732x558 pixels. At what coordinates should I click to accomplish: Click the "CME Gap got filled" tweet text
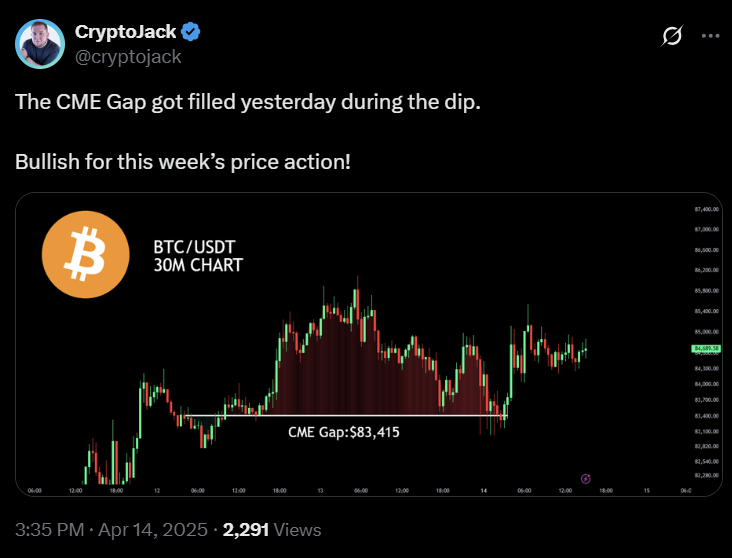(x=247, y=104)
